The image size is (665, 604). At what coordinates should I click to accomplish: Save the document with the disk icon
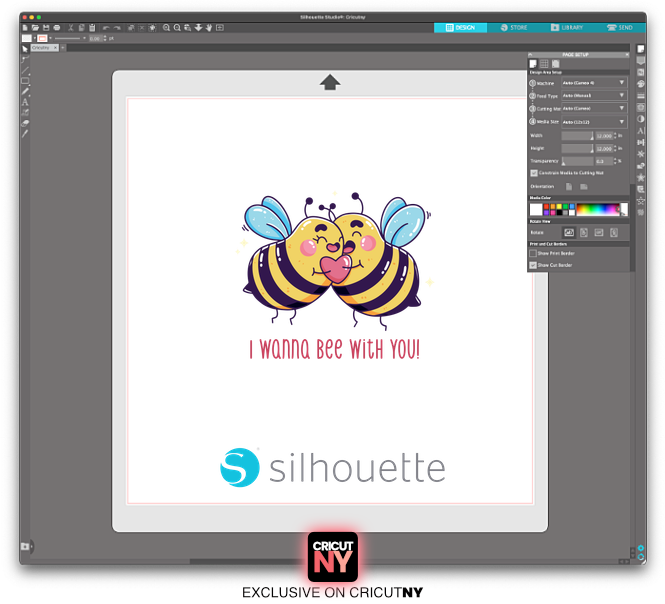coord(46,28)
